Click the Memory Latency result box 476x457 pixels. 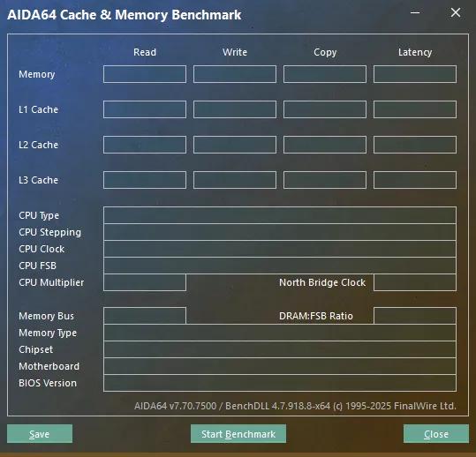pyautogui.click(x=415, y=74)
